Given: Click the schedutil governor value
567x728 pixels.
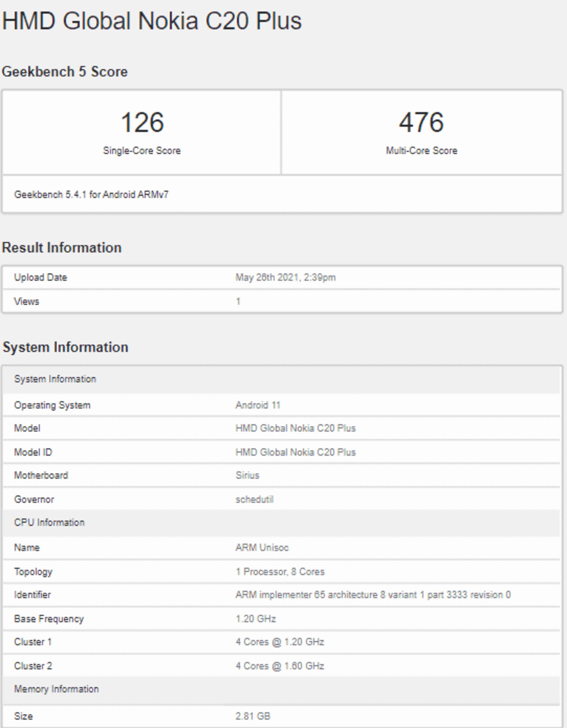Looking at the screenshot, I should tap(255, 499).
